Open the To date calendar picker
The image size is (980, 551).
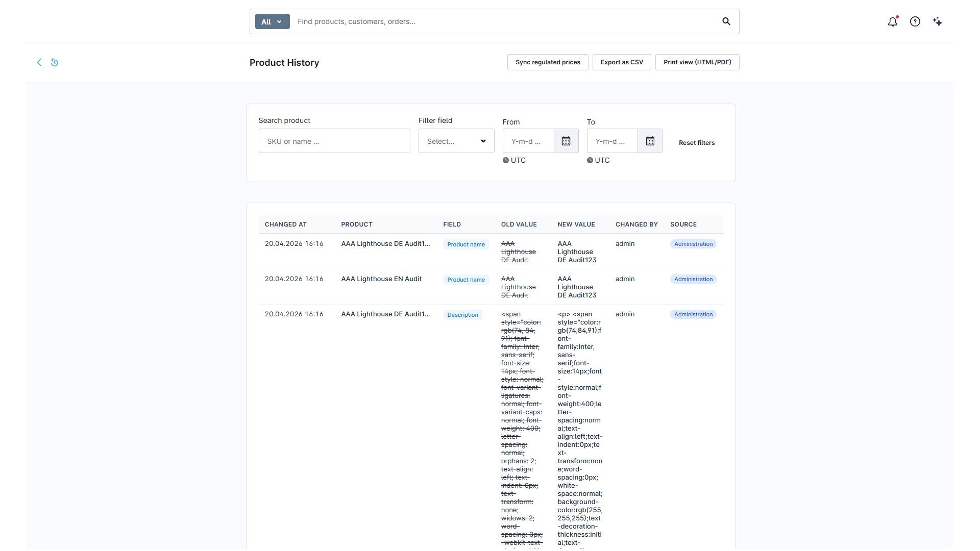pyautogui.click(x=650, y=141)
